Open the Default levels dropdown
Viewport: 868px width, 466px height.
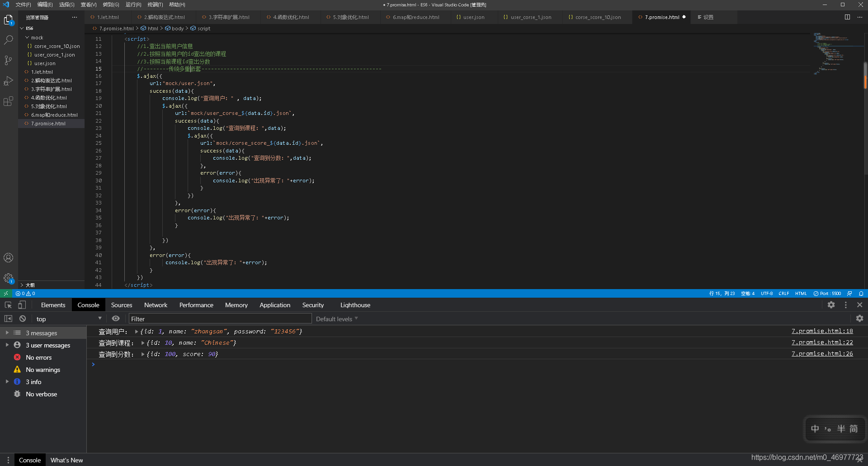[337, 319]
